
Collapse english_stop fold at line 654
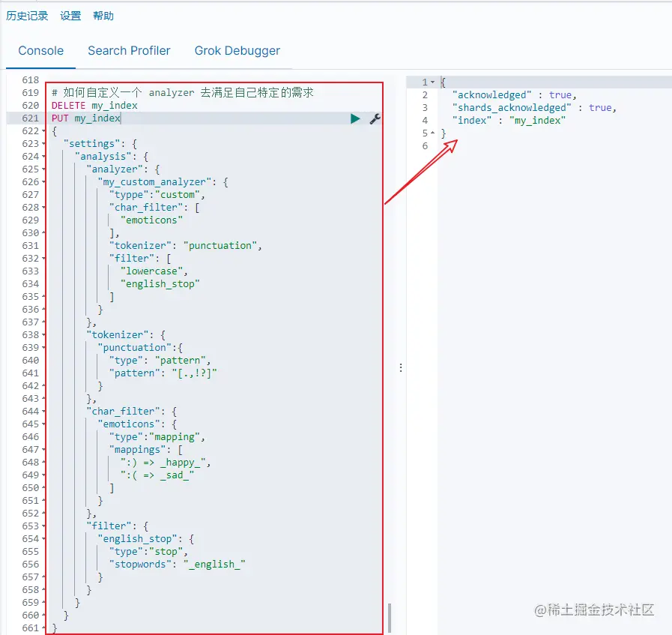(x=43, y=539)
